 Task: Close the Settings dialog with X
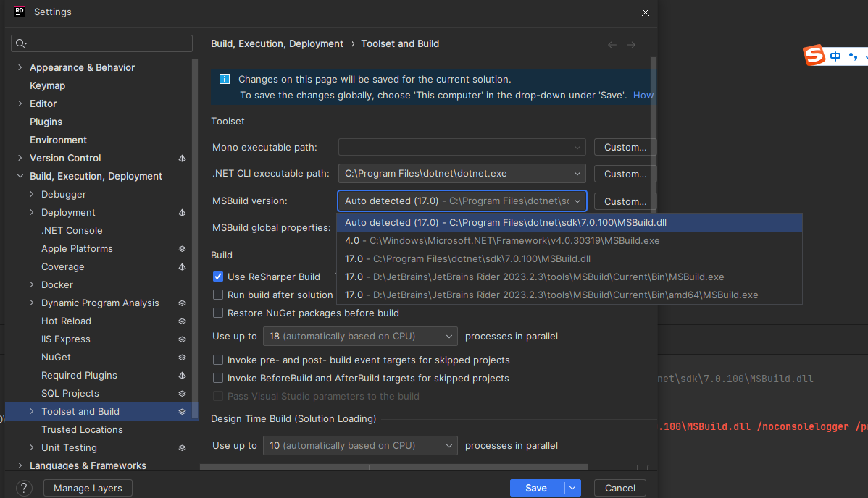click(646, 12)
